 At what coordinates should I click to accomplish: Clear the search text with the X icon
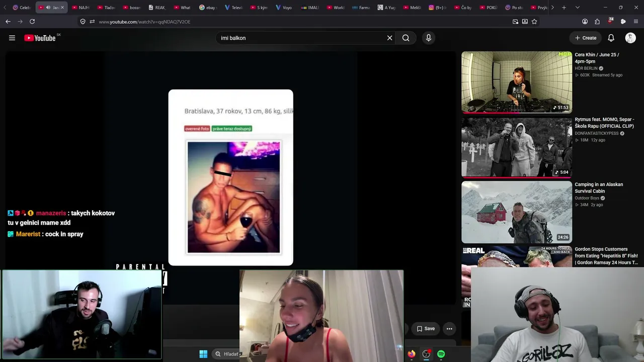coord(389,38)
